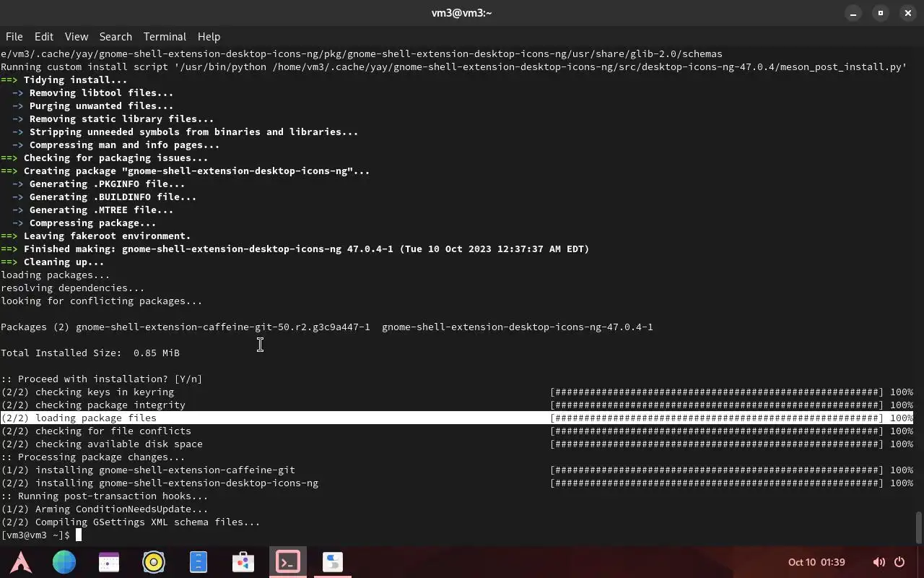Click the progress bar for disk space check

pyautogui.click(x=717, y=444)
